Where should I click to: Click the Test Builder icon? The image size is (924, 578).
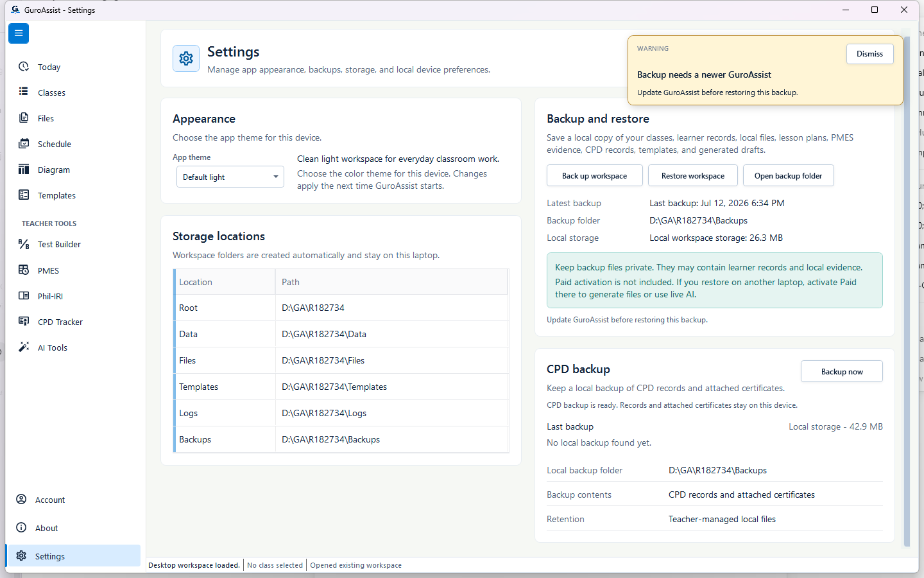[24, 244]
